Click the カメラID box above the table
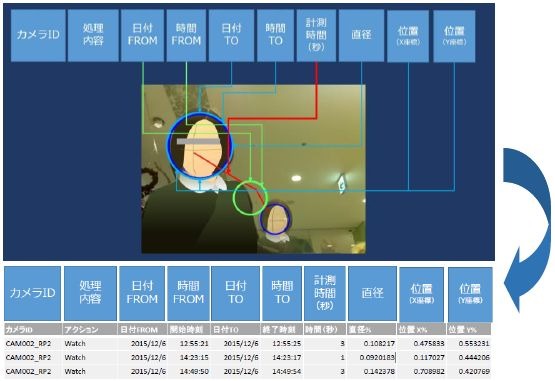The height and width of the screenshot is (381, 555). pyautogui.click(x=33, y=294)
